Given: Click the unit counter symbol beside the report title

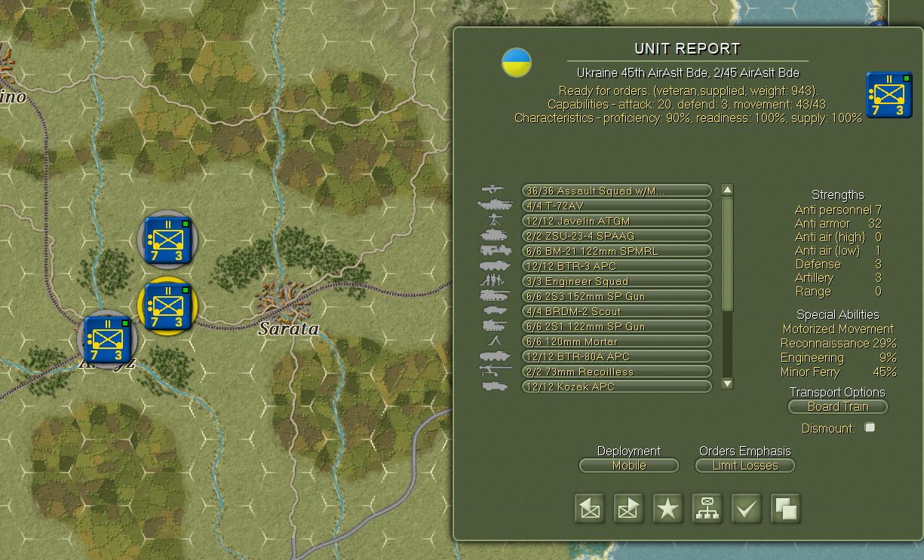Looking at the screenshot, I should point(888,95).
